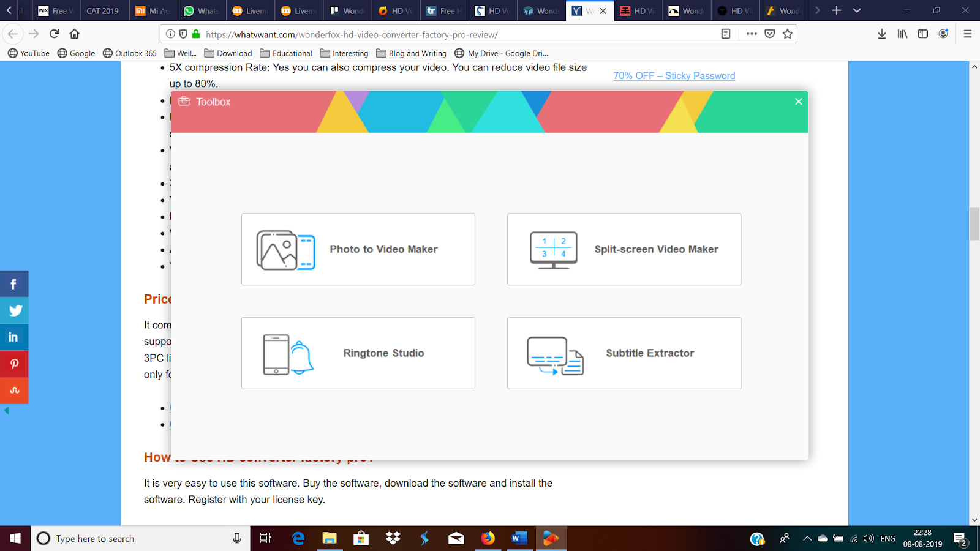
Task: Open the My Drive Google Drive bookmark
Action: pyautogui.click(x=502, y=53)
